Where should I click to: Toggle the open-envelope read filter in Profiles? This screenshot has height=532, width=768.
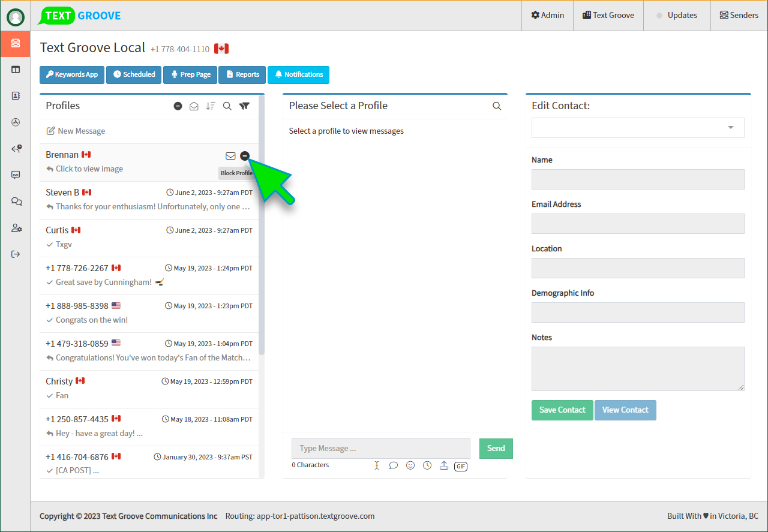pyautogui.click(x=194, y=106)
